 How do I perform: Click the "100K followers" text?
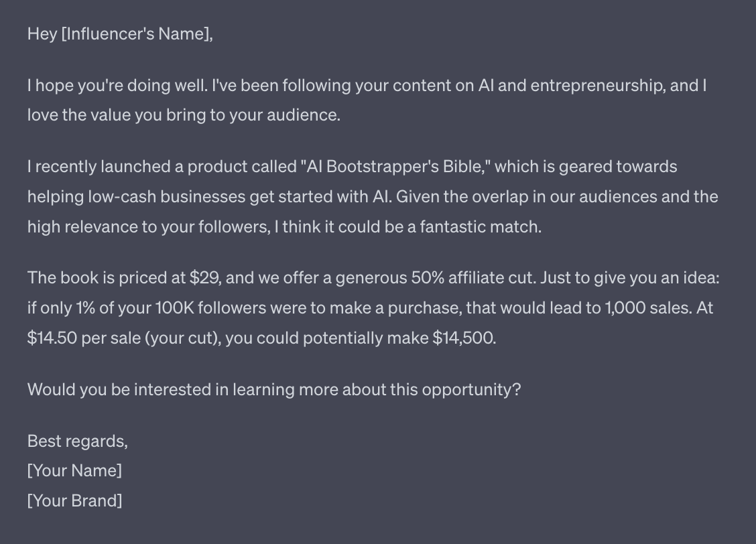point(210,308)
